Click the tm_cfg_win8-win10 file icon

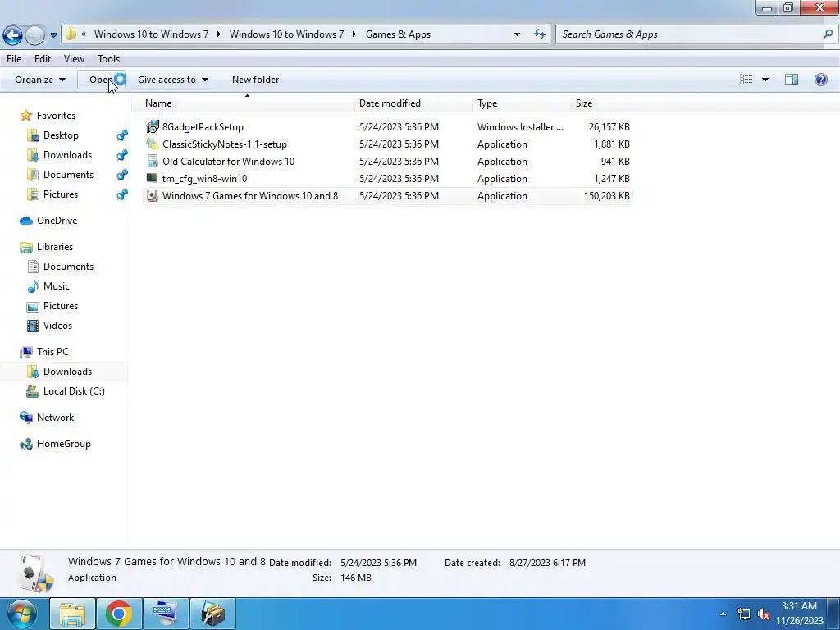pos(153,178)
